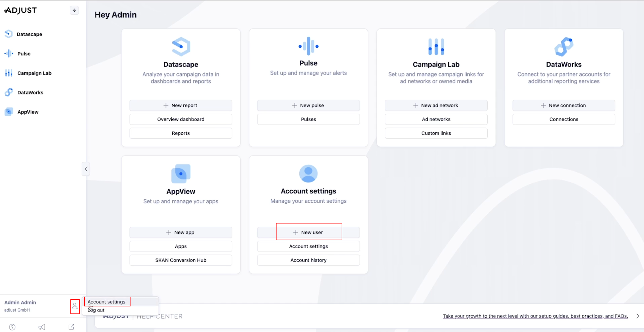Open Pulse in the left sidebar
The image size is (644, 332).
click(24, 54)
